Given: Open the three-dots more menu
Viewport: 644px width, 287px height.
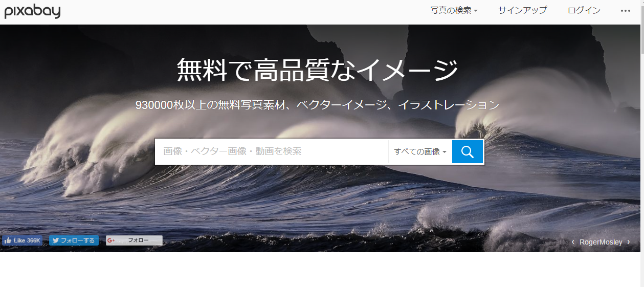Looking at the screenshot, I should pyautogui.click(x=626, y=10).
